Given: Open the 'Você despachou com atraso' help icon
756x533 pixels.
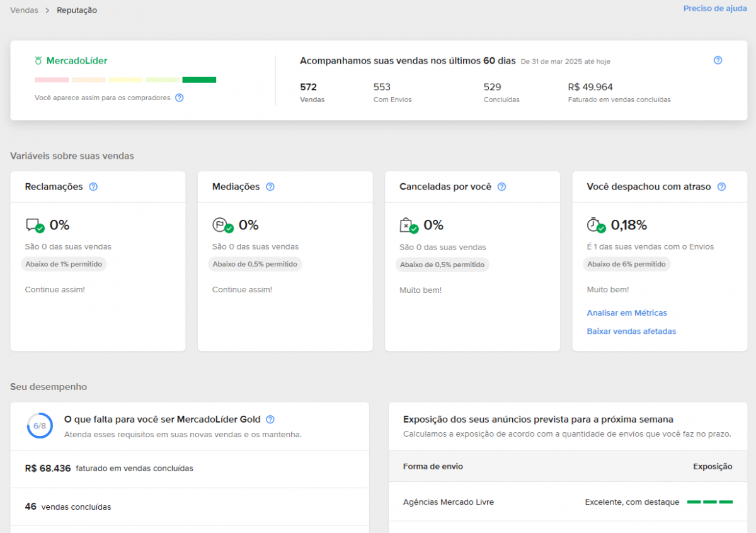Looking at the screenshot, I should coord(721,186).
